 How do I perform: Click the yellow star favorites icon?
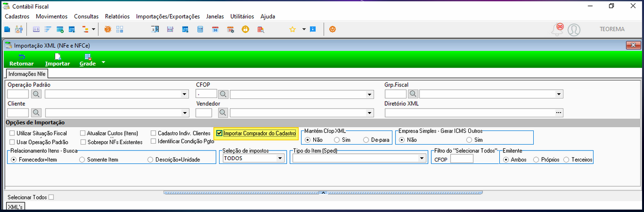pyautogui.click(x=292, y=29)
